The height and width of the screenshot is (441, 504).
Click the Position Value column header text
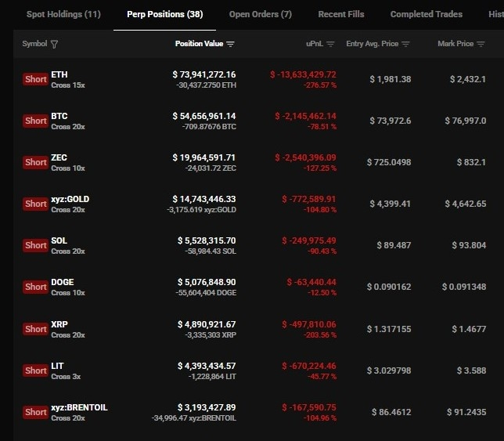[199, 44]
